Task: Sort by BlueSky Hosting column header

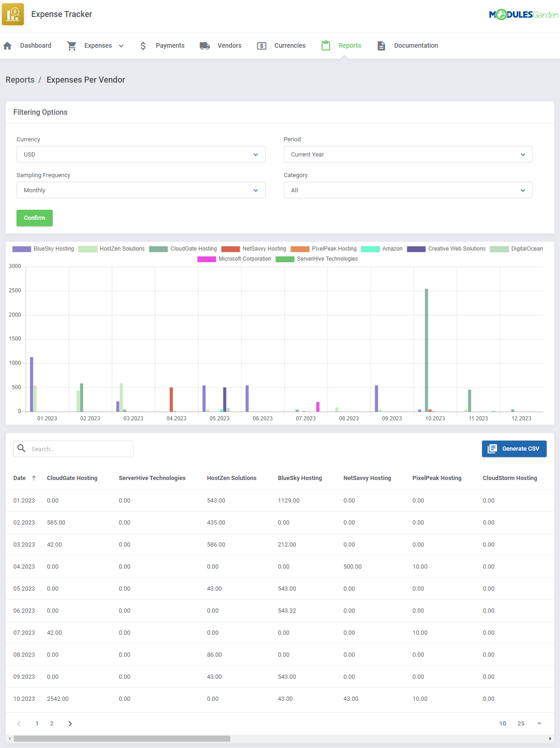Action: pyautogui.click(x=300, y=478)
